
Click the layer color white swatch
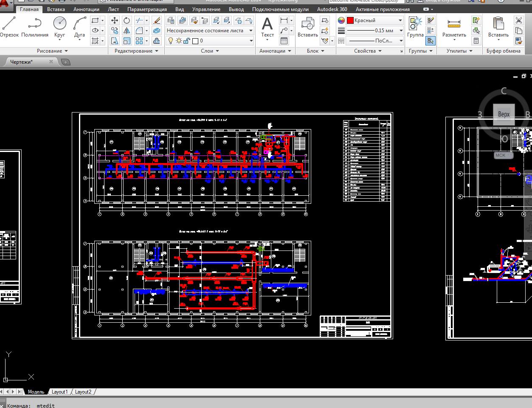[x=195, y=41]
